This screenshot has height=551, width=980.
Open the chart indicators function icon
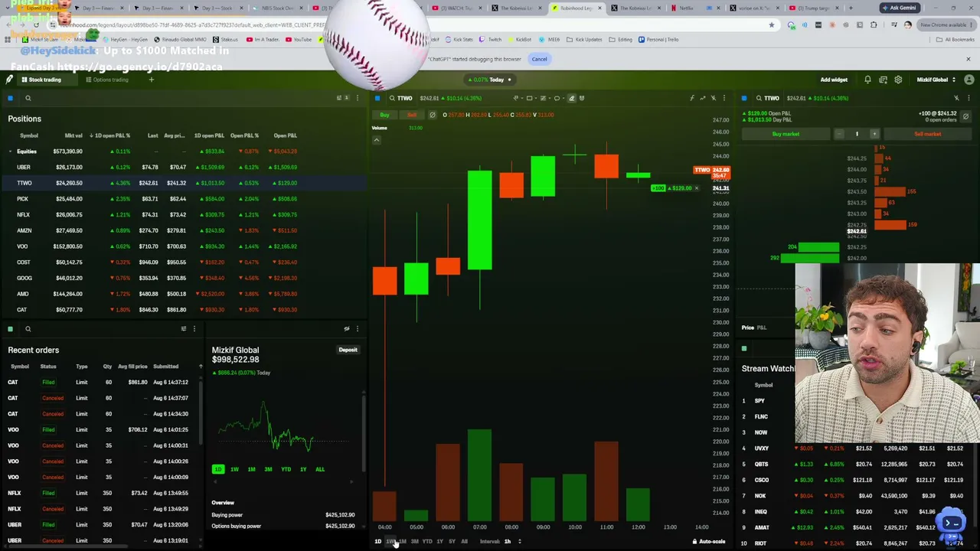coord(691,98)
